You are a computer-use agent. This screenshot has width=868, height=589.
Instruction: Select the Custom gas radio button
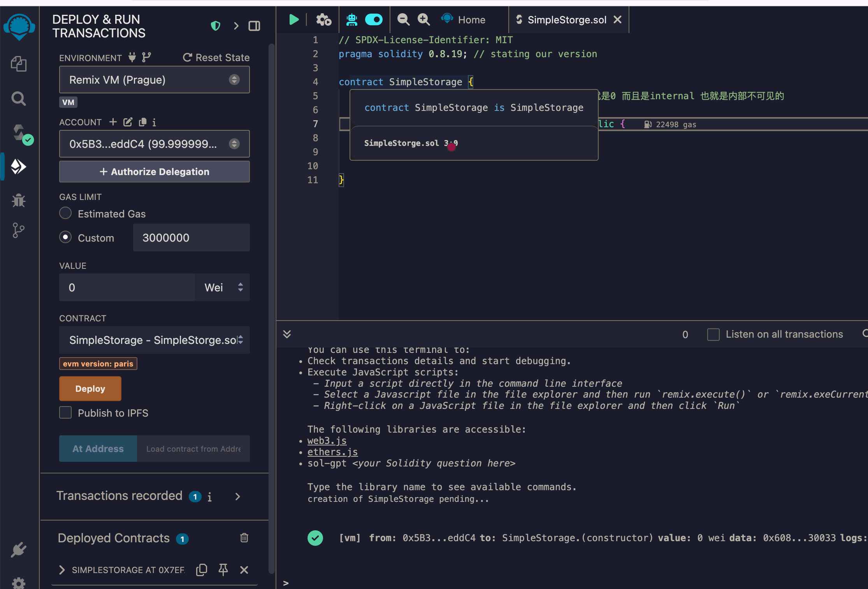[x=65, y=237]
